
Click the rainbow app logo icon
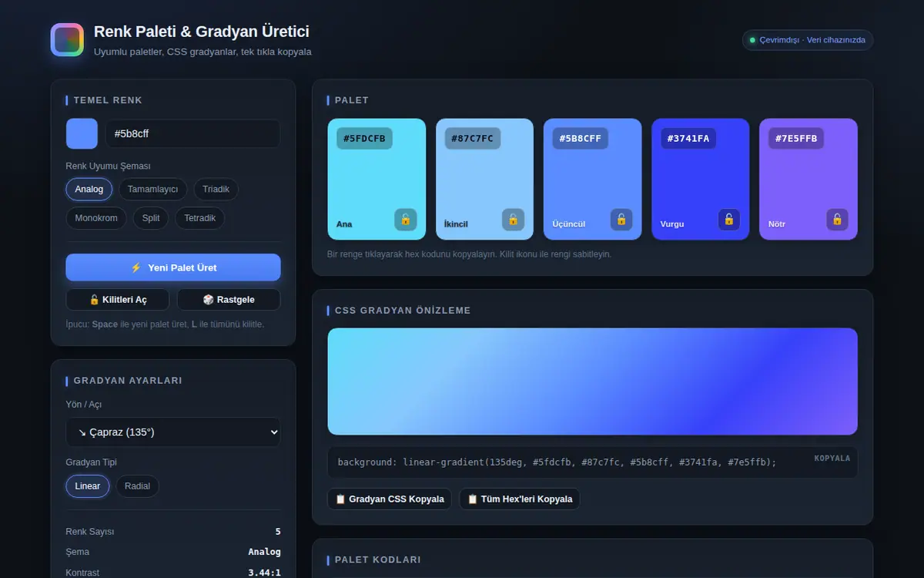(67, 40)
